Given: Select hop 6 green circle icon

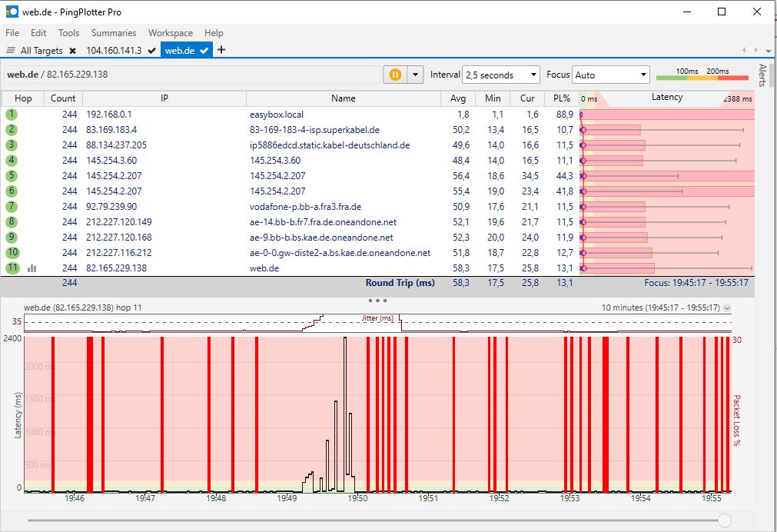Looking at the screenshot, I should 12,191.
